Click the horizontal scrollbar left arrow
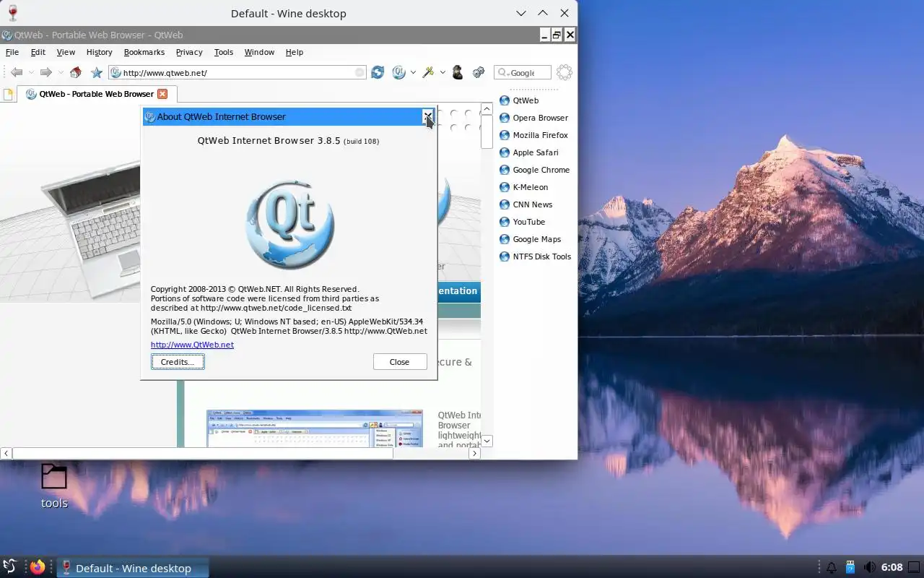924x578 pixels. [x=6, y=454]
